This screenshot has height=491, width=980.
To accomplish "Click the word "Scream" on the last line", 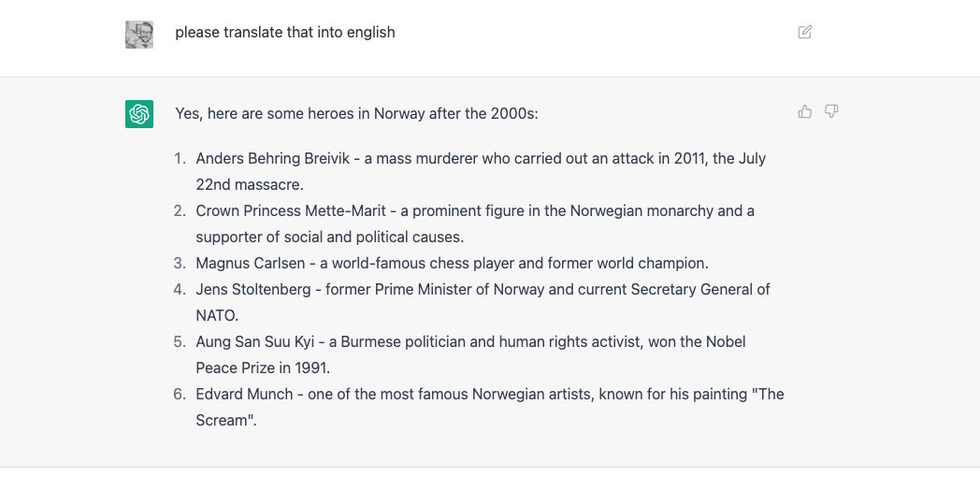I will tap(222, 420).
